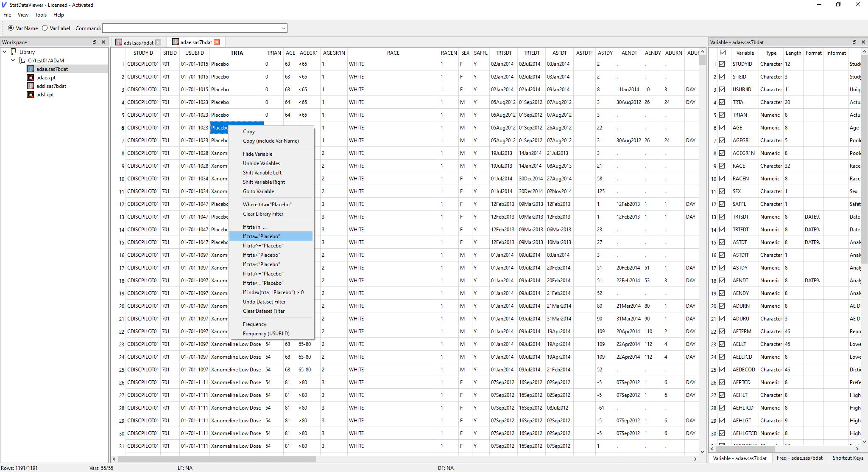Screen dimensions: 868x472
Task: Click the RACE column header
Action: pos(393,53)
